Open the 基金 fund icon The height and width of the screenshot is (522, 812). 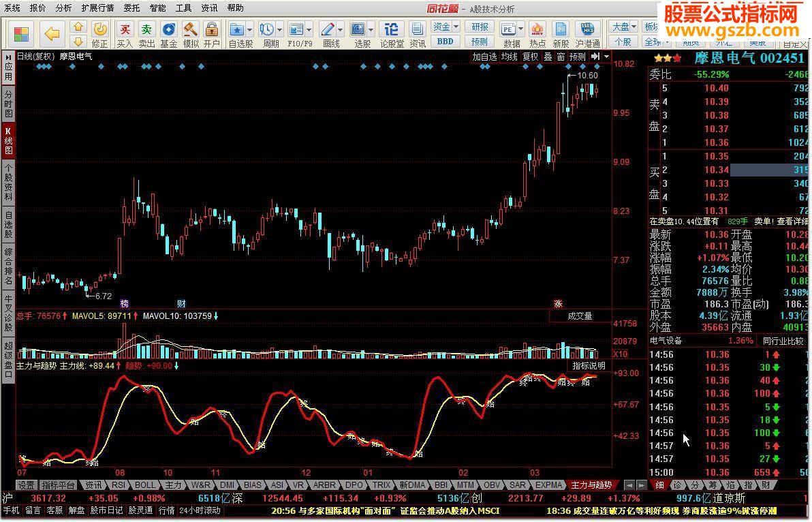(x=169, y=29)
